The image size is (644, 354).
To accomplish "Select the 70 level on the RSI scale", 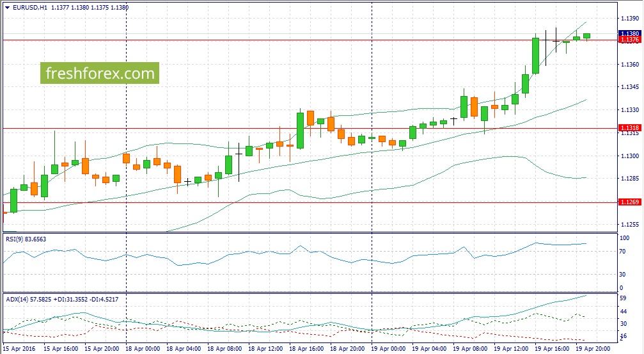I will 623,252.
